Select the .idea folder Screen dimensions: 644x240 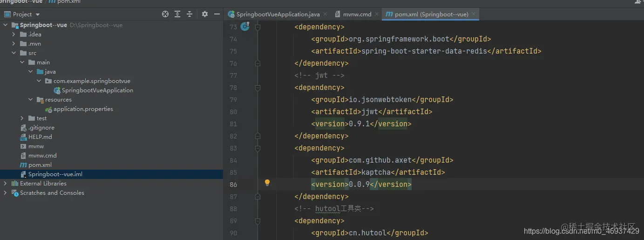pos(35,34)
